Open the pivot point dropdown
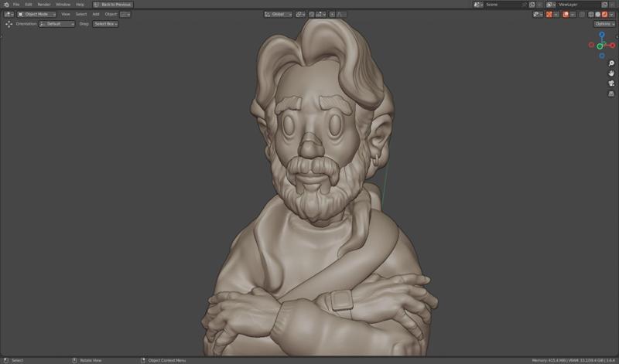Image resolution: width=619 pixels, height=364 pixels. 300,14
